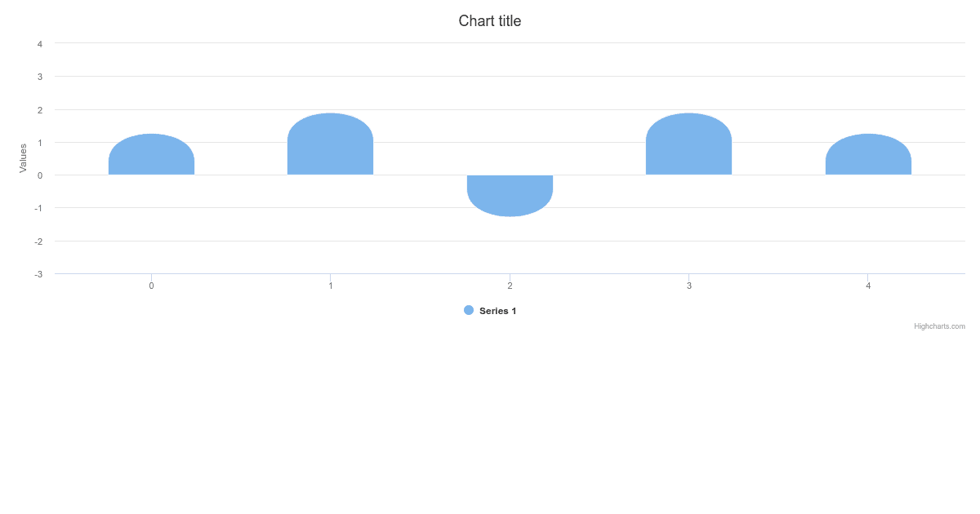Toggle Series 1 visibility via legend label
The image size is (980, 514).
[497, 311]
